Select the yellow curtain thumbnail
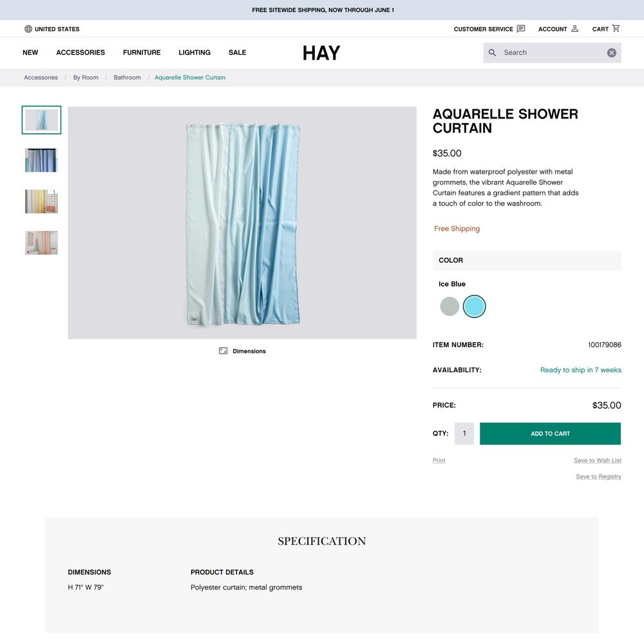644x644 pixels. coord(41,201)
